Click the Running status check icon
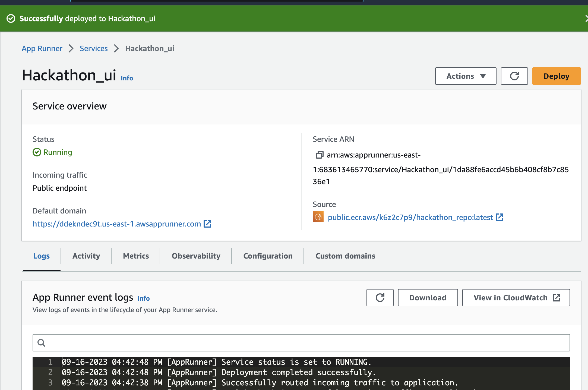This screenshot has height=390, width=588. [37, 152]
